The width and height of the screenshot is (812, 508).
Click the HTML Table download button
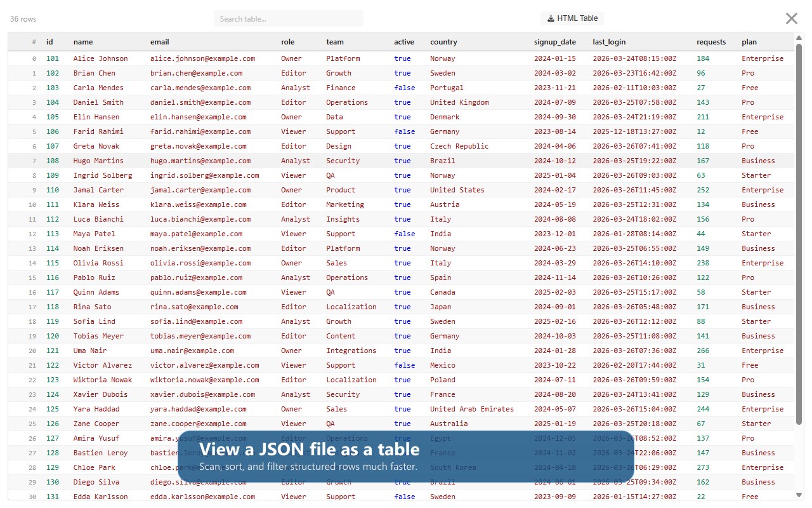pyautogui.click(x=573, y=18)
